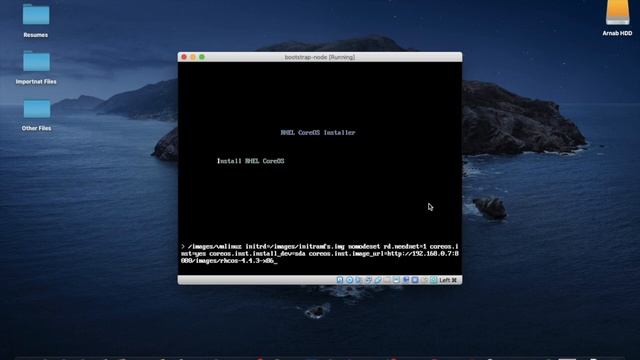Viewport: 640px width, 360px height.
Task: Click the shared folders indicator icon
Action: 387,280
